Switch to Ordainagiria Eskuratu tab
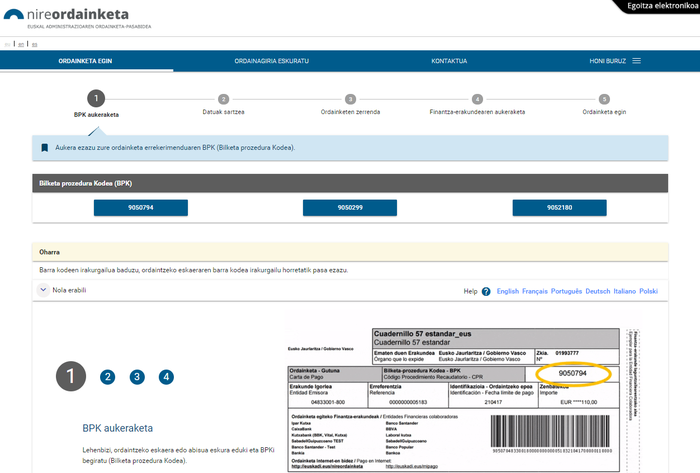 tap(271, 61)
